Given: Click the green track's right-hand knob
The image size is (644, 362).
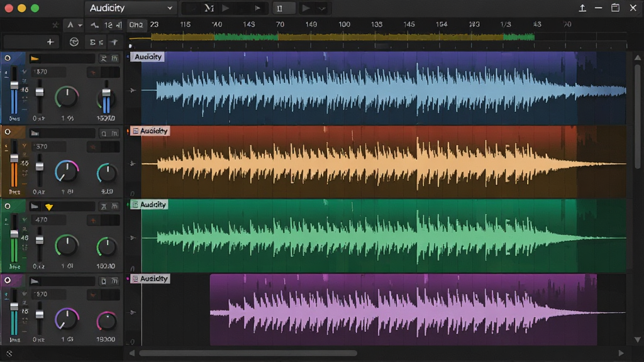Looking at the screenshot, I should [106, 246].
